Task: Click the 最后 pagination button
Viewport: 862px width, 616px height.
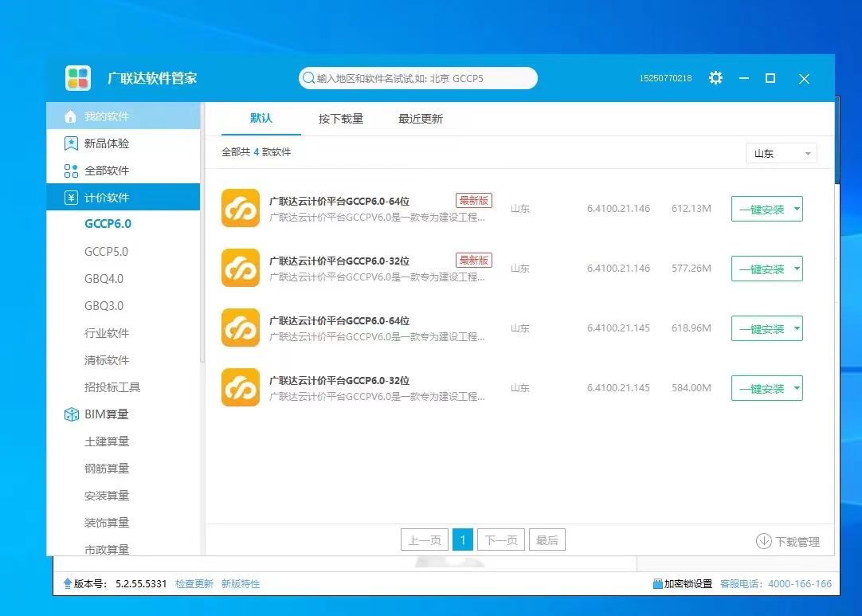Action: pos(547,540)
